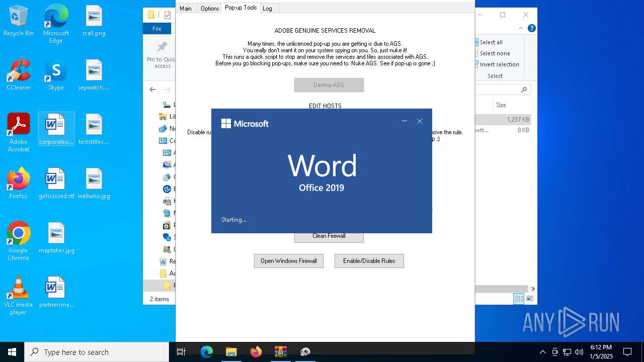
Task: Click the search magnifier in File Explorer
Action: (x=524, y=89)
